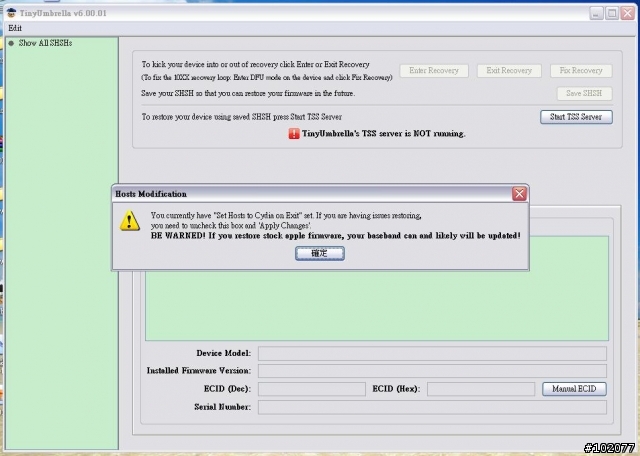Focus the Device Model field
Image resolution: width=640 pixels, height=456 pixels.
432,354
